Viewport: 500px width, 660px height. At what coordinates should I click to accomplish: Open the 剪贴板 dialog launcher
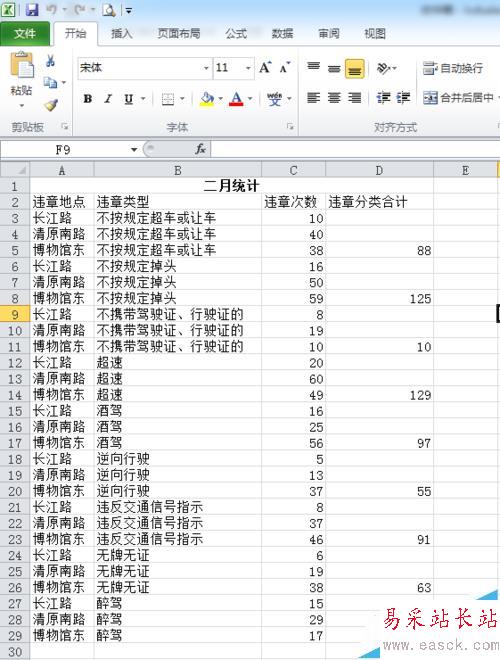[65, 126]
